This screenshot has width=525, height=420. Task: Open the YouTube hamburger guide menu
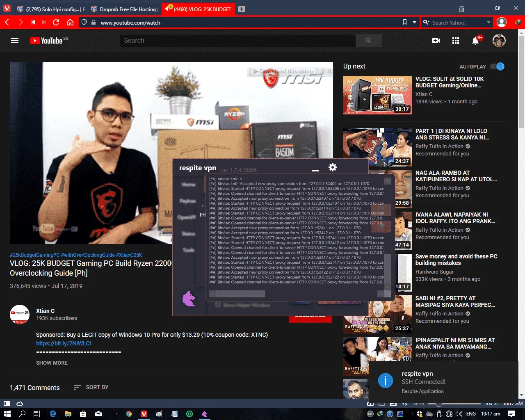tap(15, 41)
